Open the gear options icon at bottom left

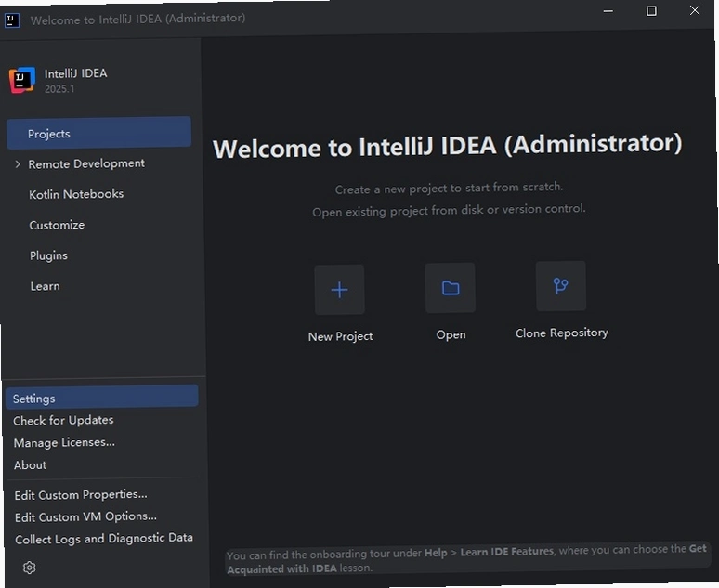30,568
